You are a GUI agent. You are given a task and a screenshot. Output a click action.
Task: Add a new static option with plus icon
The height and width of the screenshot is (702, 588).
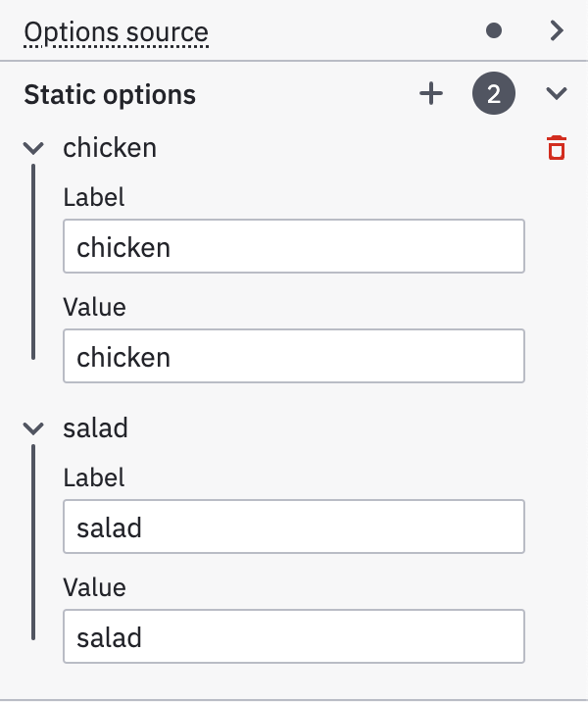coord(431,94)
